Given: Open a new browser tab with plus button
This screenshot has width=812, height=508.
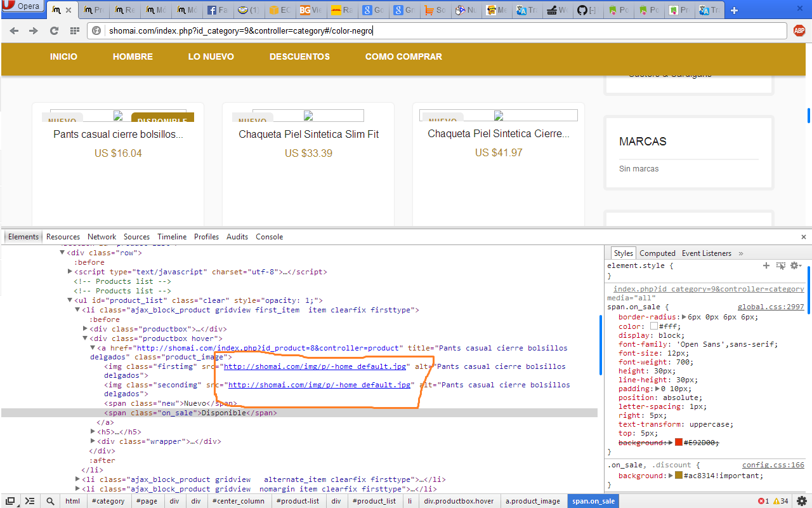Looking at the screenshot, I should (734, 10).
